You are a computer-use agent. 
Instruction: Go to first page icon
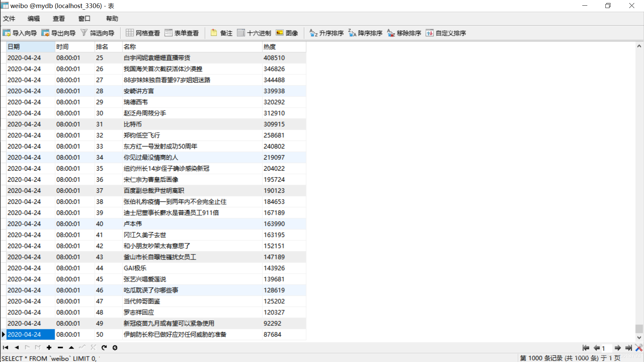(x=586, y=348)
